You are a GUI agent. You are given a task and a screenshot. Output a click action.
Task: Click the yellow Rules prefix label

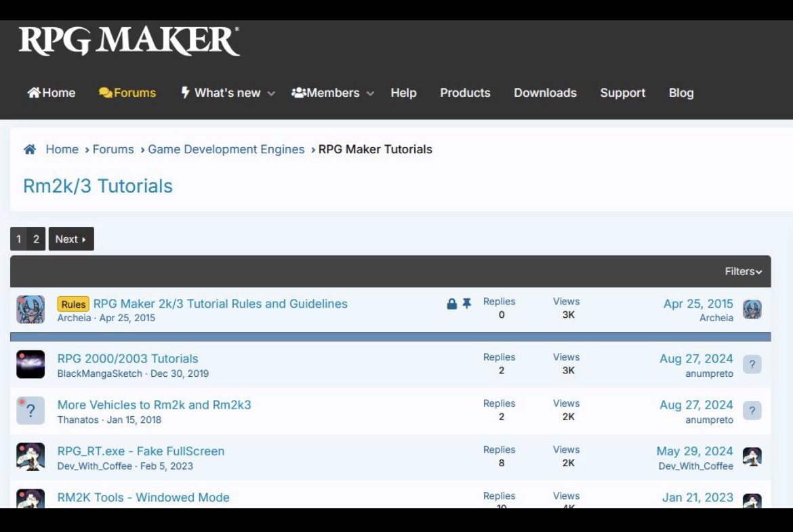point(73,304)
